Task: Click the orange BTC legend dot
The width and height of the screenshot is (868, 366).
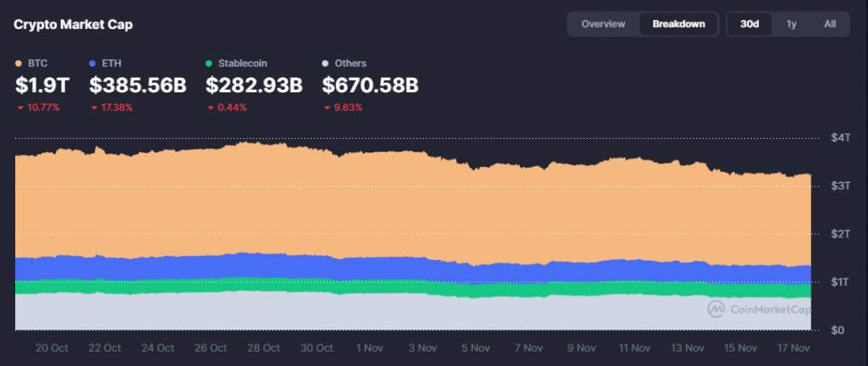Action: point(19,64)
